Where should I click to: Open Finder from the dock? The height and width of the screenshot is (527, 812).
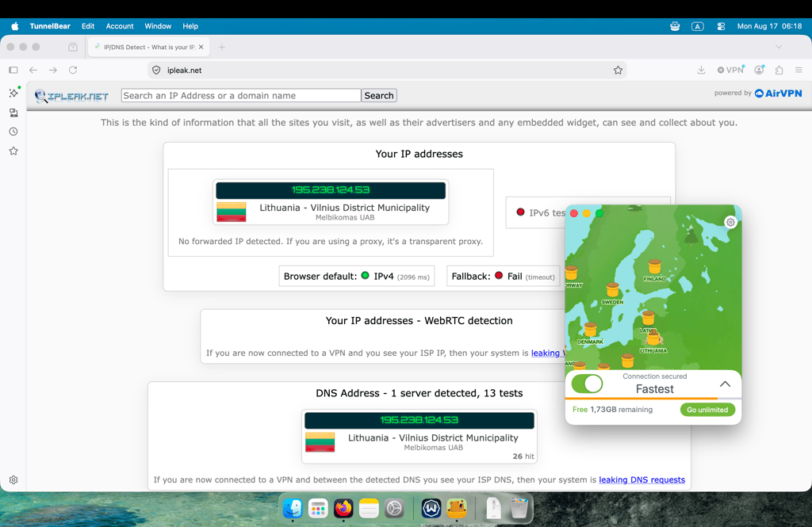293,508
